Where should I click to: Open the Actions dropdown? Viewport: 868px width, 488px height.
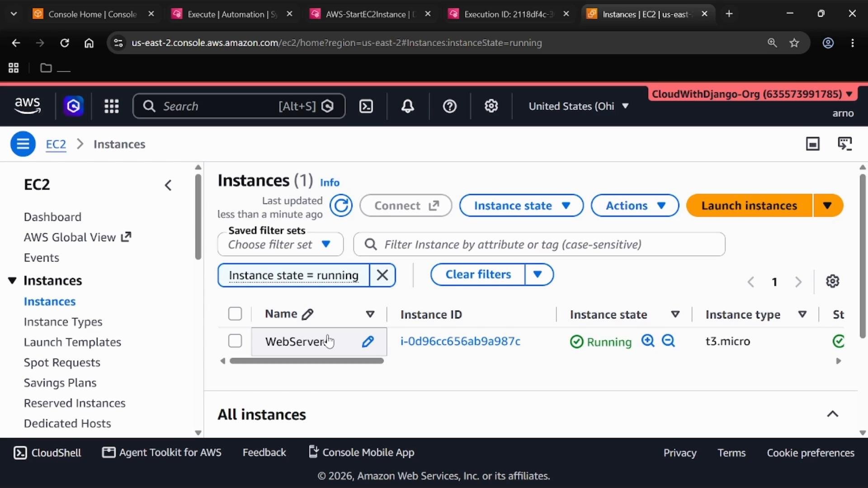(x=635, y=206)
